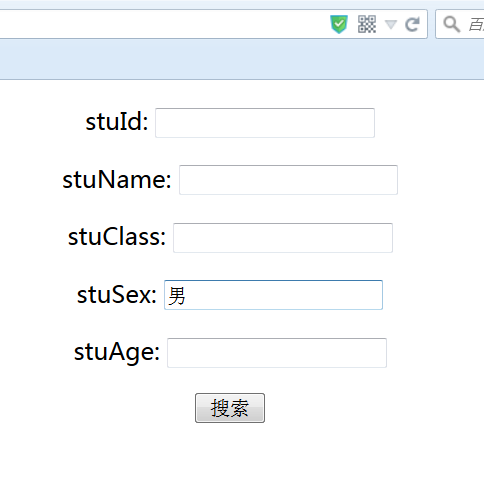Reload the page with the refresh icon
Screen dimensions: 484x482
(412, 24)
